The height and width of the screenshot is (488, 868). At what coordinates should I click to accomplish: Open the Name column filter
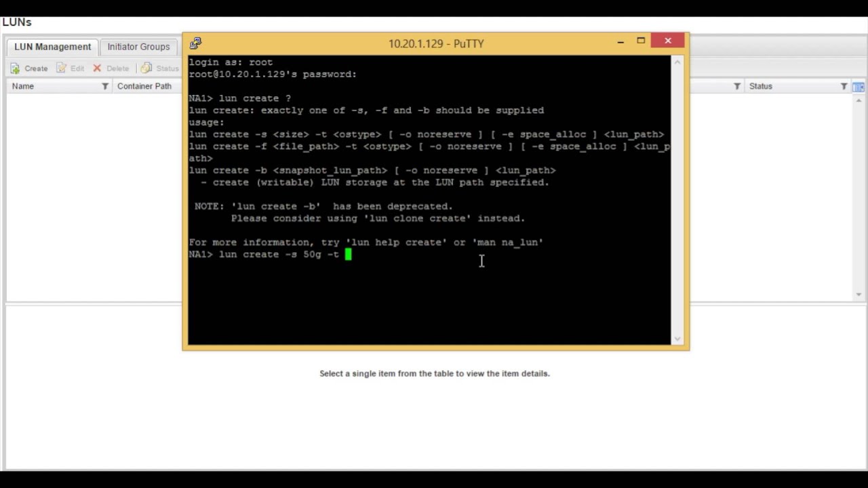pos(105,86)
